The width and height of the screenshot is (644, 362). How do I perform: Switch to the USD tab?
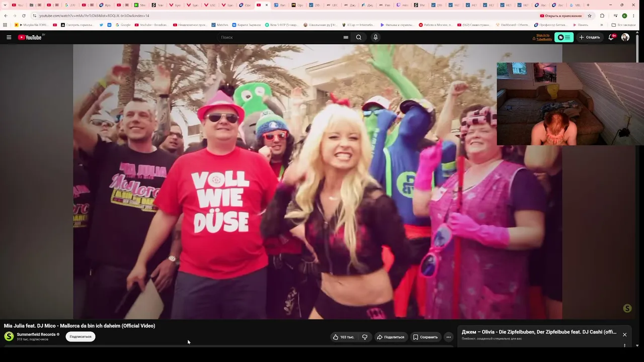pos(209,5)
